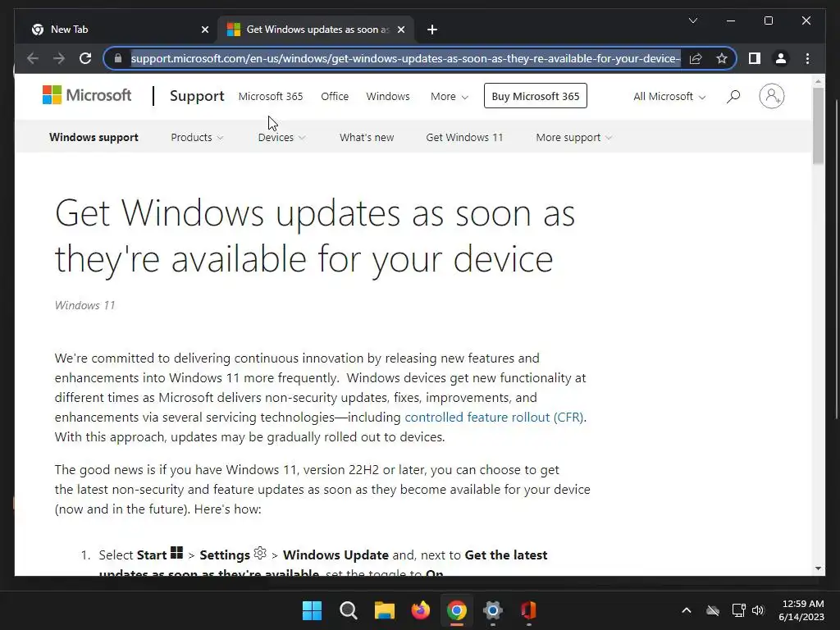Open taskbar Search

click(348, 610)
